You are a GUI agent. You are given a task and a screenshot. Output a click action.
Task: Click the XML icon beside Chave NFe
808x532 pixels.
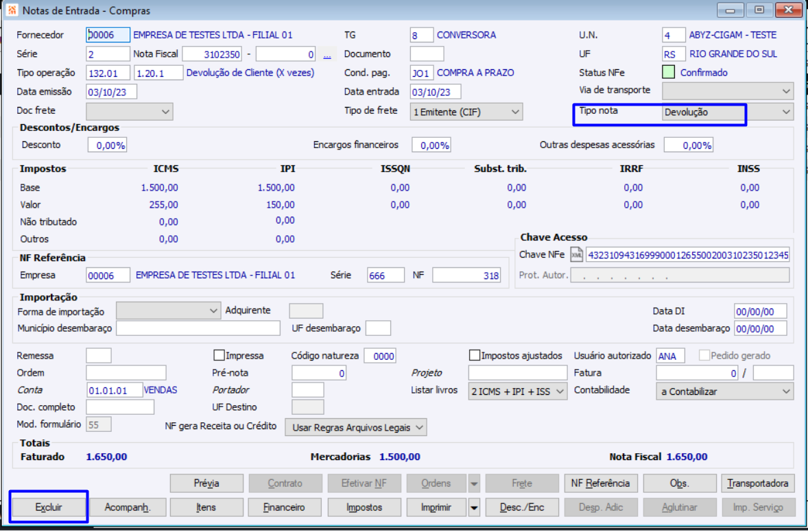pos(576,255)
